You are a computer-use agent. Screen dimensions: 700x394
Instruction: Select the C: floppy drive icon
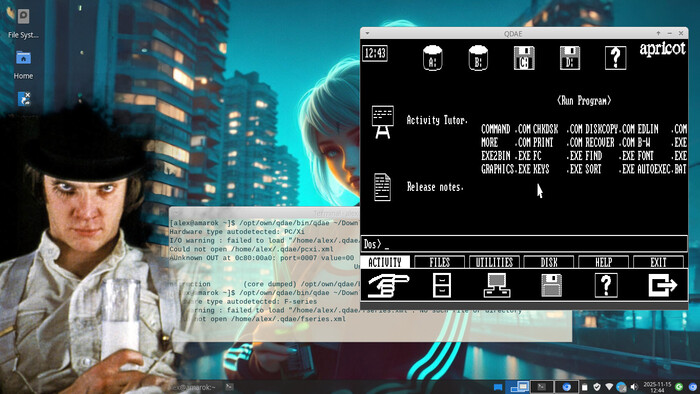[524, 58]
